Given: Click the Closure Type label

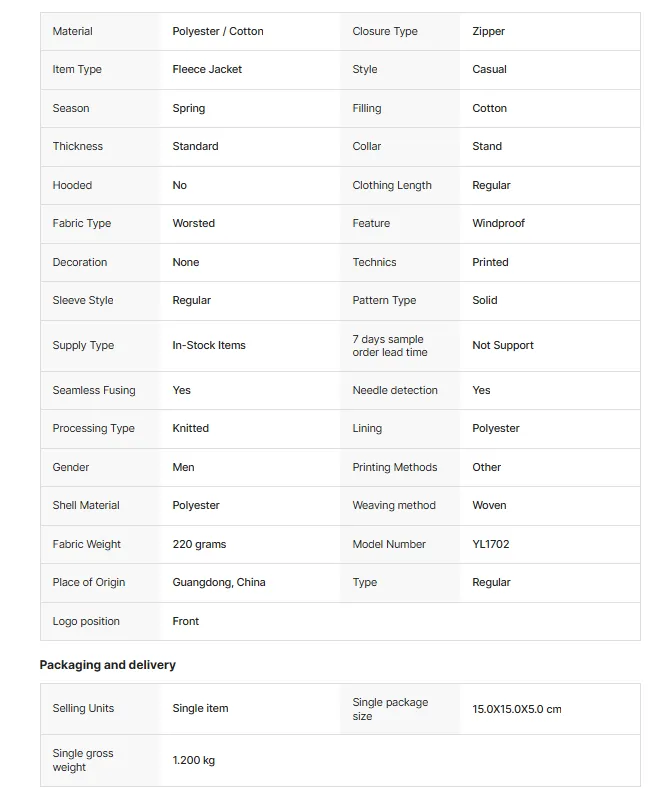Looking at the screenshot, I should coord(385,31).
